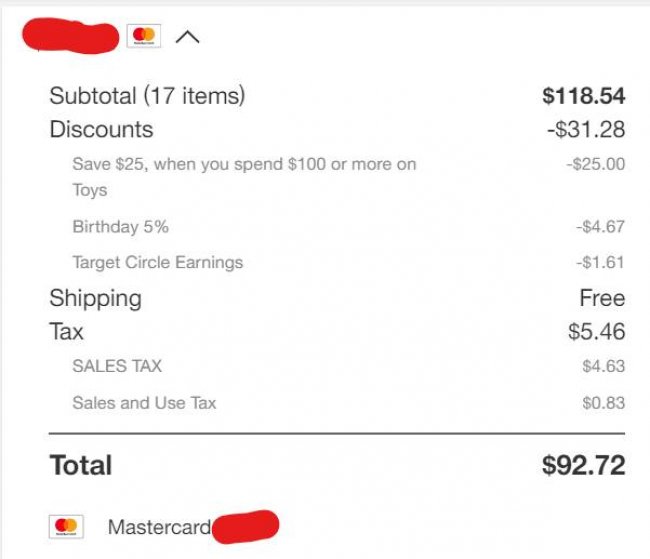650x559 pixels.
Task: Click the $118.54 subtotal amount
Action: [x=583, y=96]
